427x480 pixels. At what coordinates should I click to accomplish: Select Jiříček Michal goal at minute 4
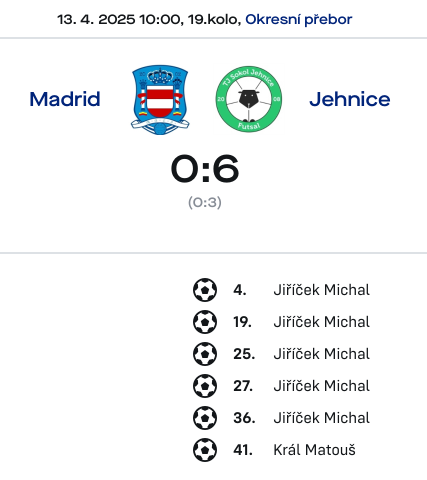[322, 290]
